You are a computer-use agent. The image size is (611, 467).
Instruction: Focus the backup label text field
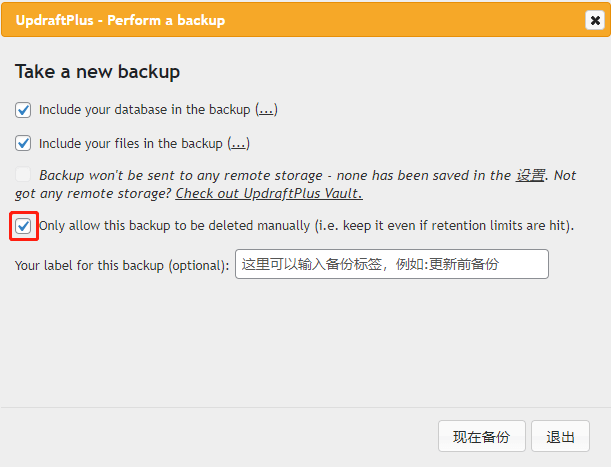[391, 264]
